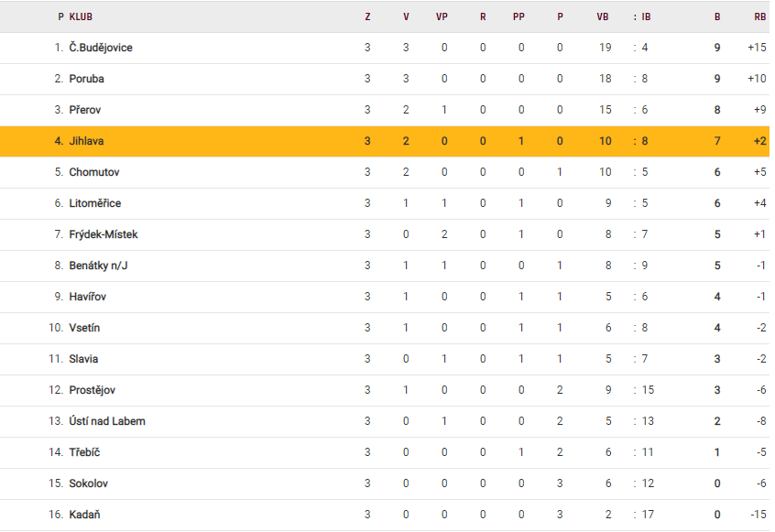Click the RB column header
The image size is (775, 532).
pos(759,16)
